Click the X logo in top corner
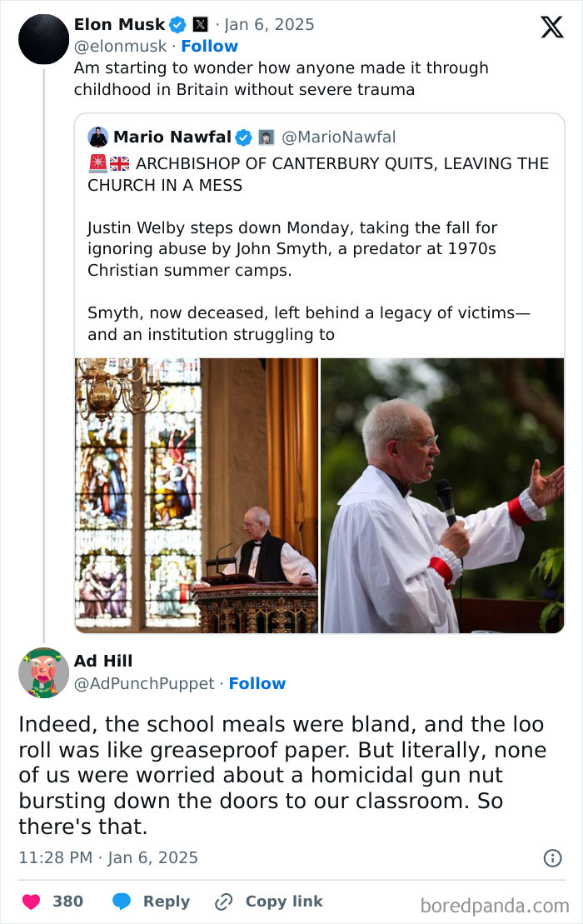Viewport: 583px width, 924px height. click(552, 27)
